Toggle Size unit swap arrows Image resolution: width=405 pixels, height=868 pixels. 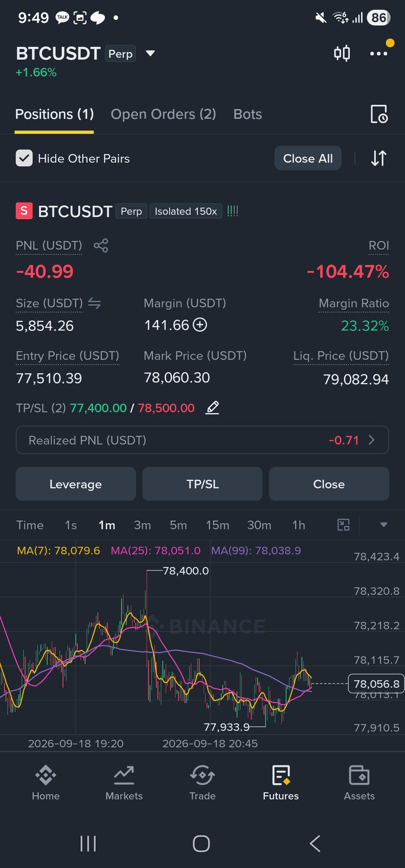point(94,303)
